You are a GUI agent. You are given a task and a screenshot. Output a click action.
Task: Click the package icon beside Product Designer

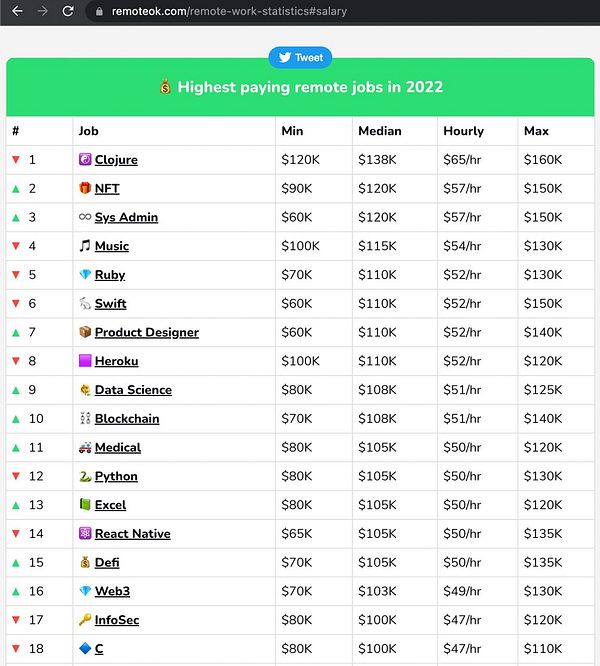[85, 333]
